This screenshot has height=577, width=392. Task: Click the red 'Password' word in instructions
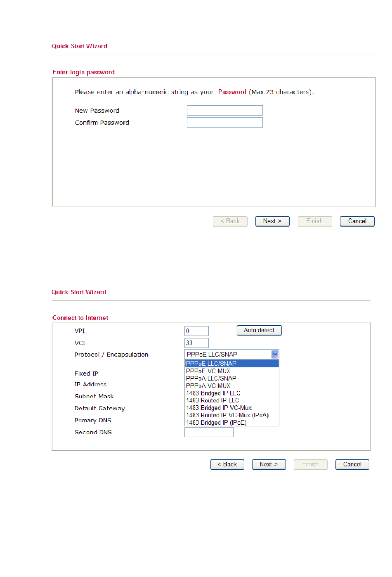232,92
